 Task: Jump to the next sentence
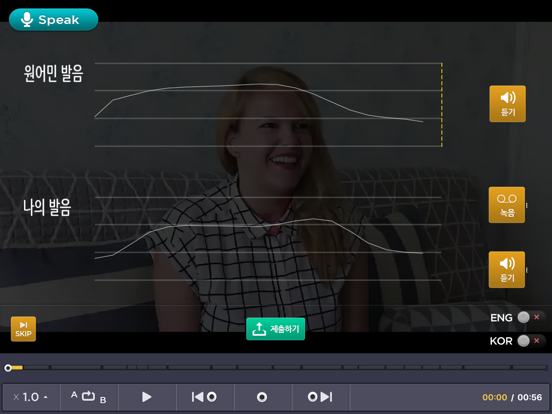[x=320, y=397]
